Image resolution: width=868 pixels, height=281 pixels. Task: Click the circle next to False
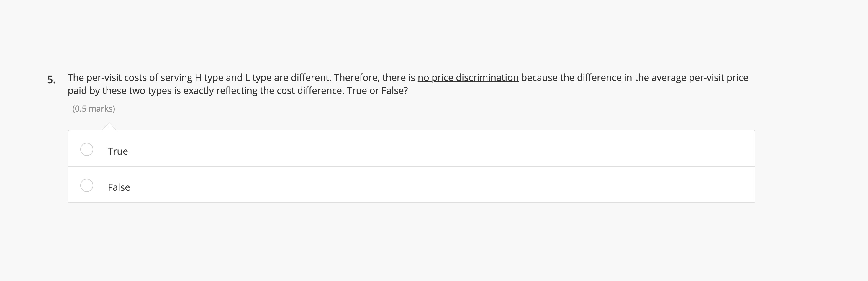pyautogui.click(x=87, y=185)
